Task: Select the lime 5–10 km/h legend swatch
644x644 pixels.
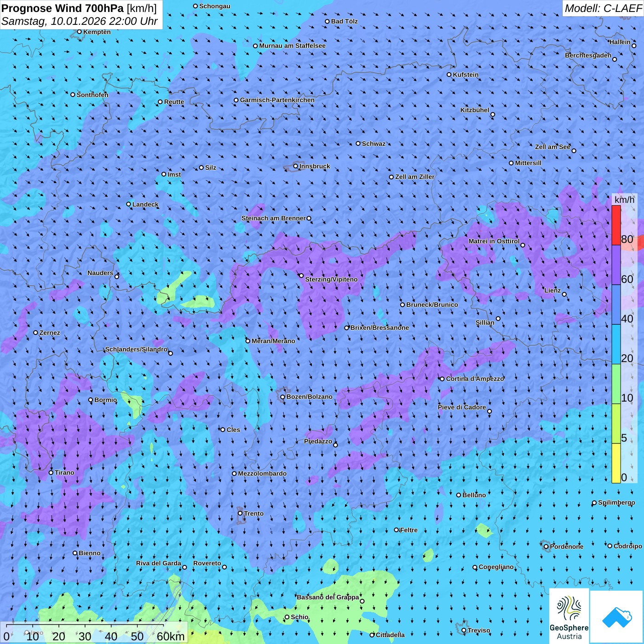Action: 616,424
